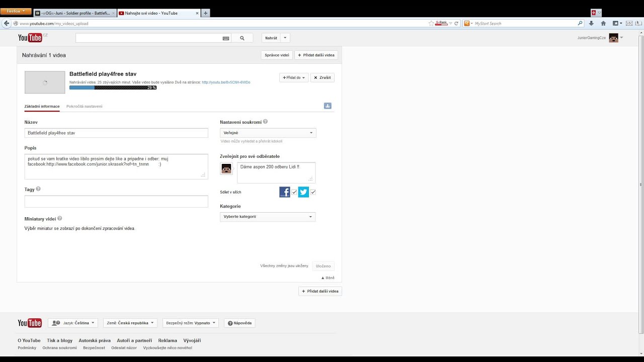Open the help icon next to Tagy
Image resolution: width=644 pixels, height=362 pixels.
(x=38, y=189)
